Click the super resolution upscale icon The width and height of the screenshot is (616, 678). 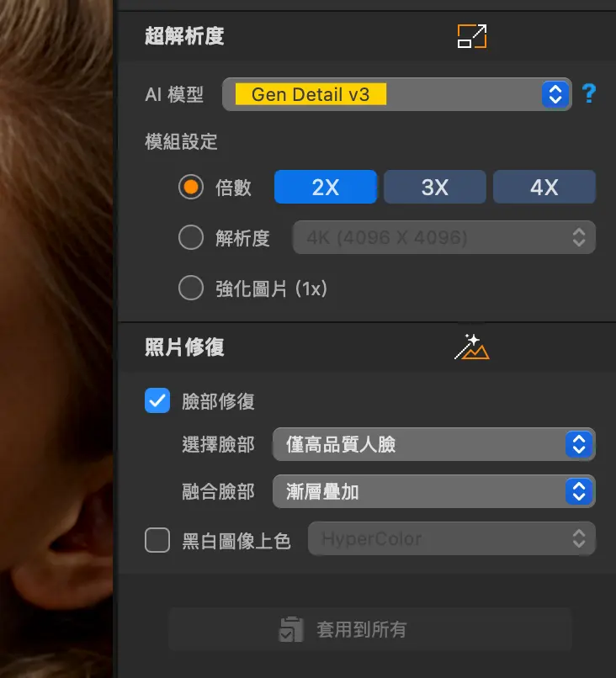click(472, 36)
